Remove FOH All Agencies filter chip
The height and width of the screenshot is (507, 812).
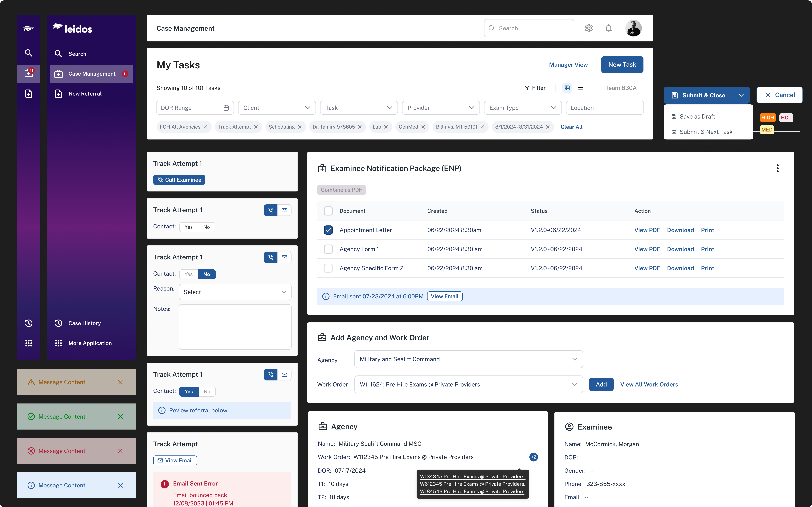205,127
